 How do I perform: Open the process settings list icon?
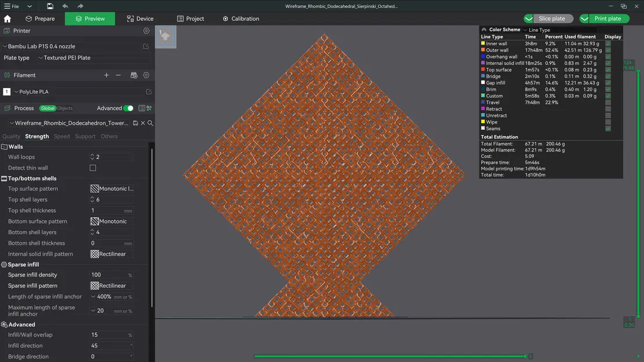click(x=141, y=108)
